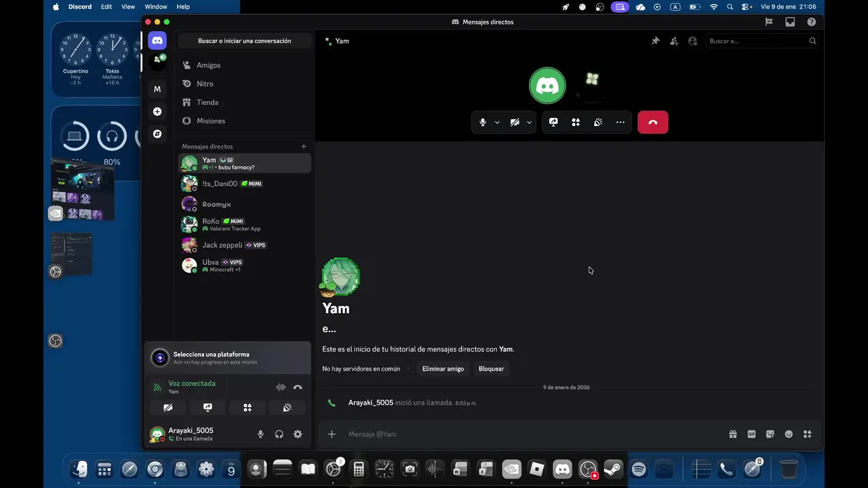This screenshot has width=868, height=488.
Task: Open the sticker picker
Action: (770, 434)
